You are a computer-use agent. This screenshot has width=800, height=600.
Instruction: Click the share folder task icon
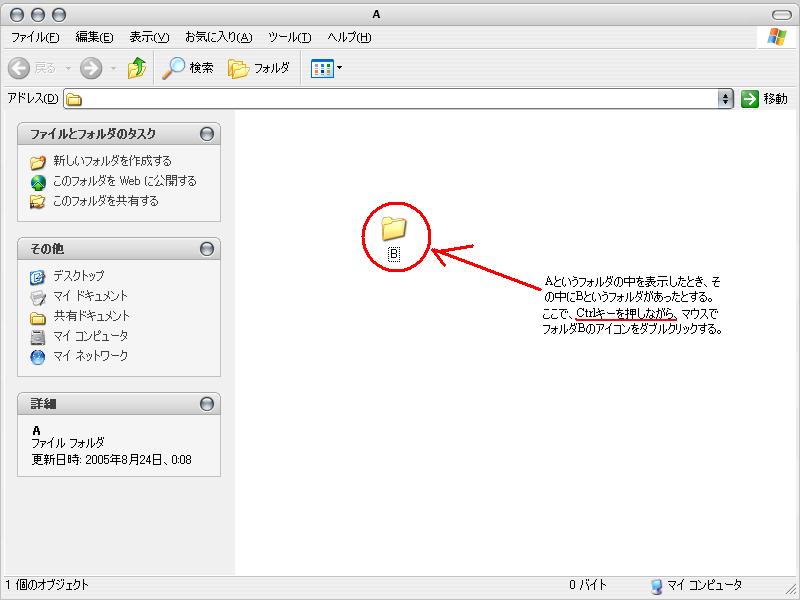(38, 202)
